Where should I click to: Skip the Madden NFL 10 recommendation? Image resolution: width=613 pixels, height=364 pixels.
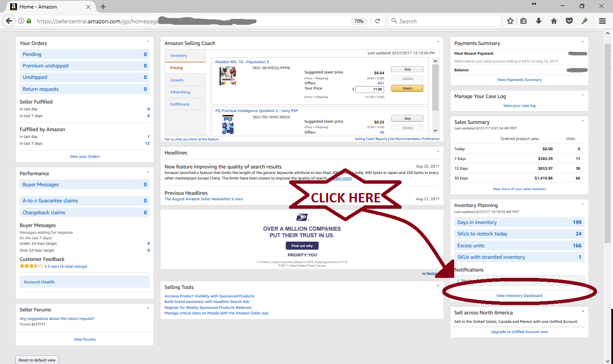407,69
